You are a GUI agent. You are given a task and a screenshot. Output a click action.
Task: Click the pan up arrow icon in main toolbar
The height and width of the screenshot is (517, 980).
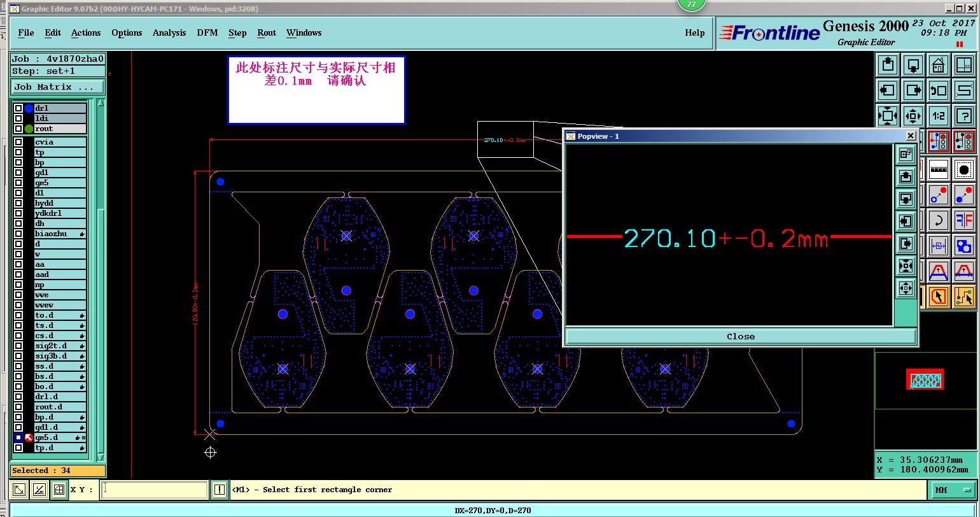pos(888,65)
